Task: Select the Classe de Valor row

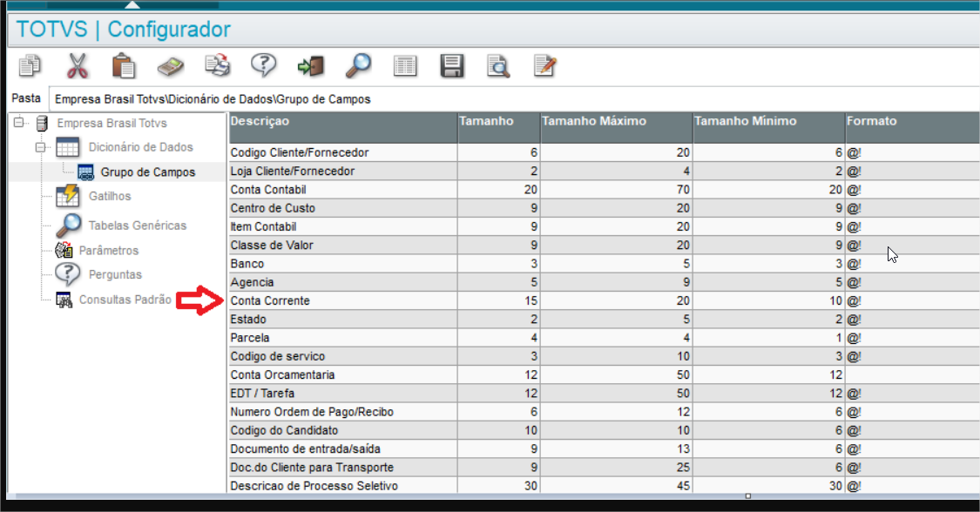Action: pos(605,245)
